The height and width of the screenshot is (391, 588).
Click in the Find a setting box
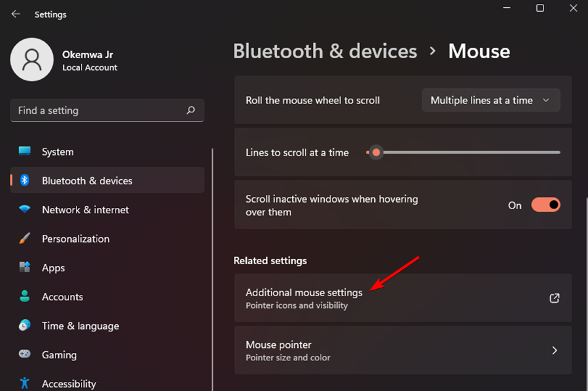(98, 110)
